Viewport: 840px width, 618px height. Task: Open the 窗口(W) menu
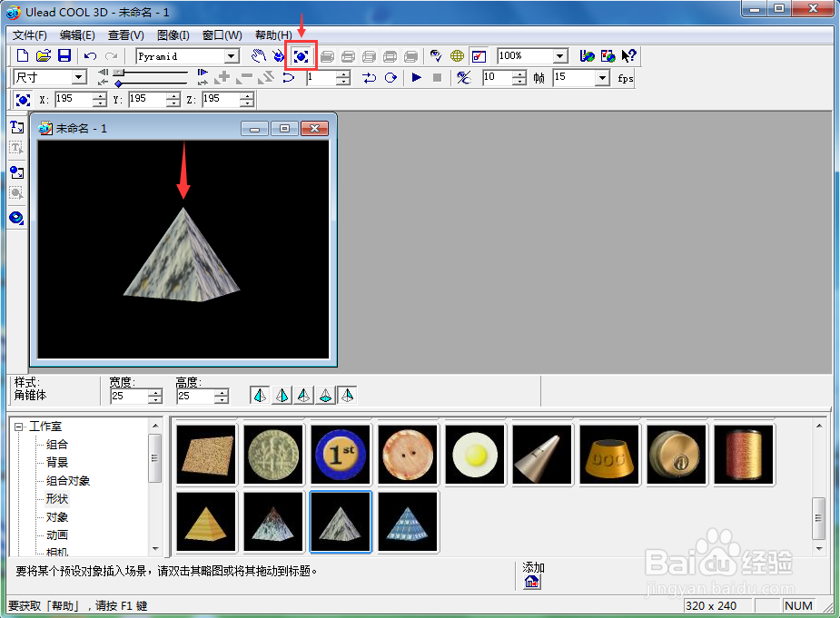tap(222, 35)
